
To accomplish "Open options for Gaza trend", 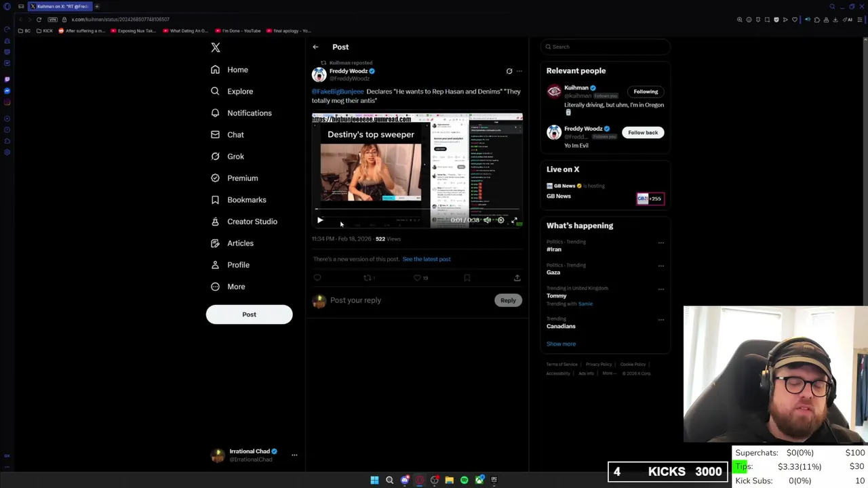I will coord(661,266).
